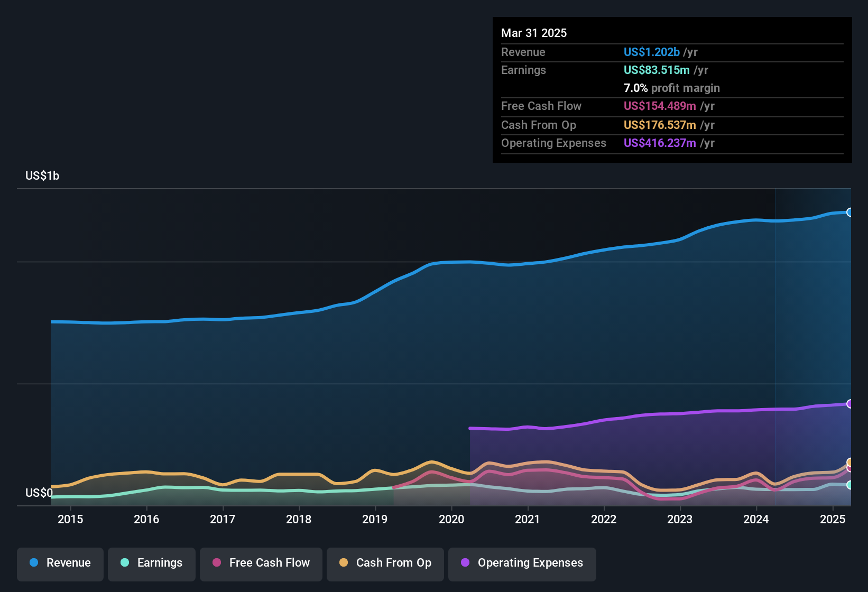Click the 2019 x-axis label

375,519
